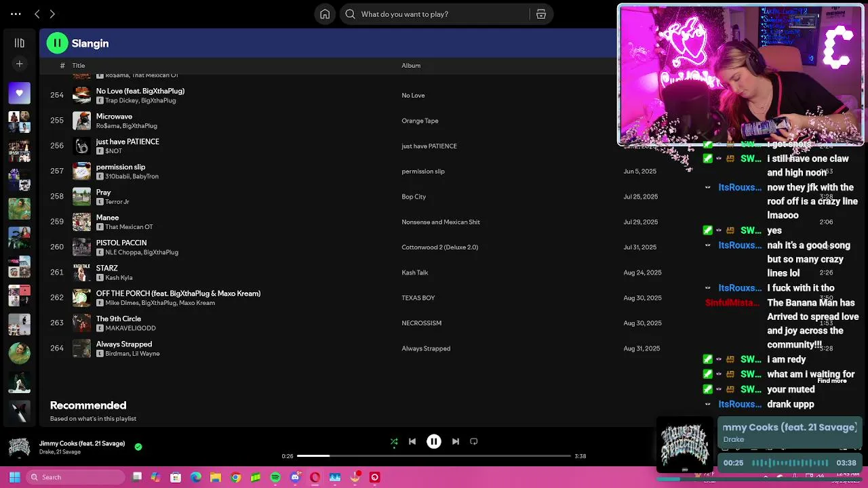Open artist link 'Trap Dickey'

(121, 100)
